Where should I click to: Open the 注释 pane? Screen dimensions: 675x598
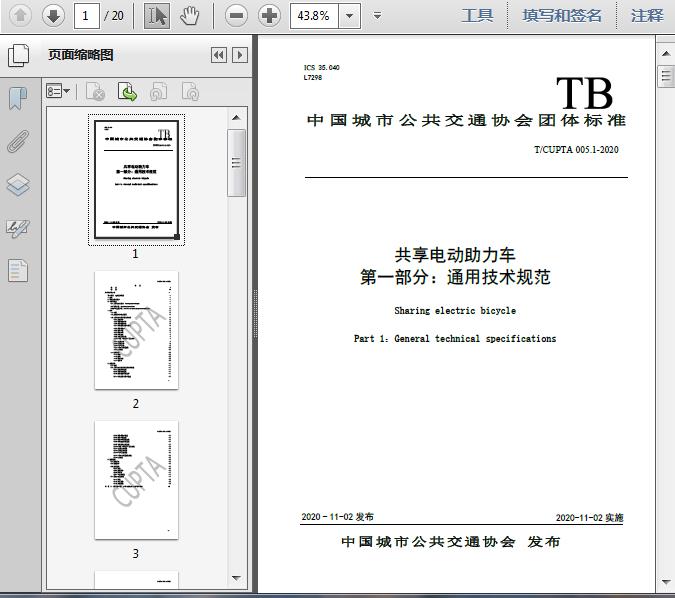click(647, 16)
